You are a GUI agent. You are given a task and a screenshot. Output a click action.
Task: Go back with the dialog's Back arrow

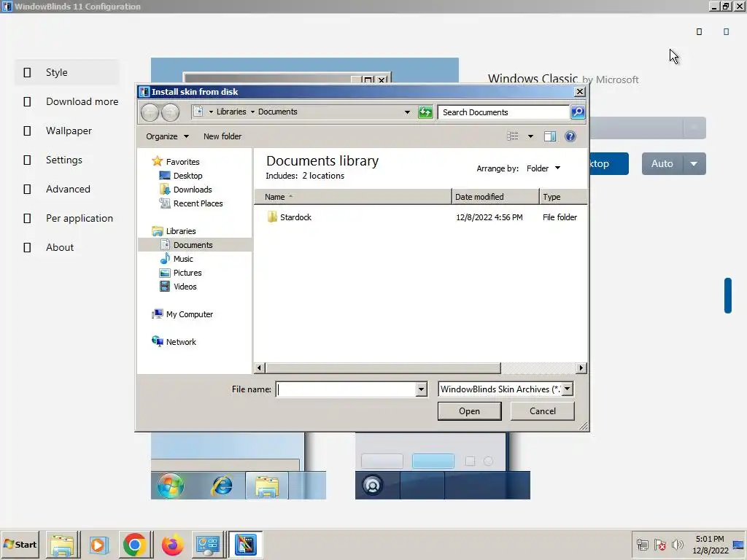point(150,112)
